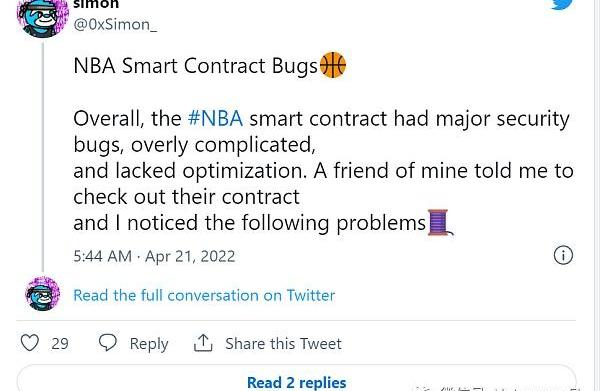Open simon's profile avatar at top

coord(42,17)
